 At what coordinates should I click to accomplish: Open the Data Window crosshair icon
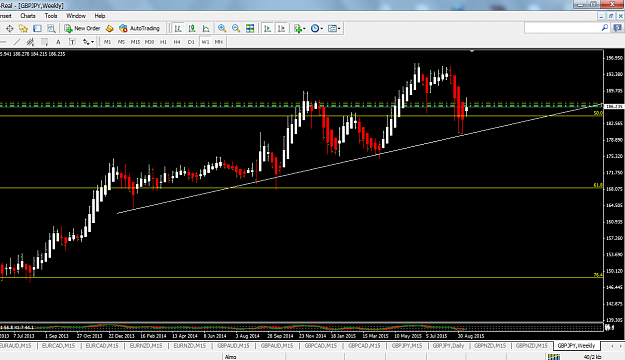tap(10, 28)
